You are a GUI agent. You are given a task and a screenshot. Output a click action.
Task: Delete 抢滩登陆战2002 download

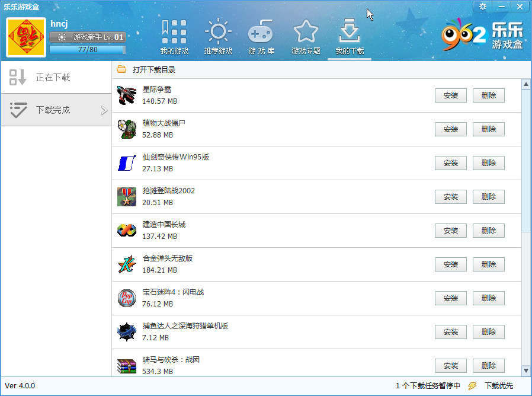pyautogui.click(x=489, y=197)
